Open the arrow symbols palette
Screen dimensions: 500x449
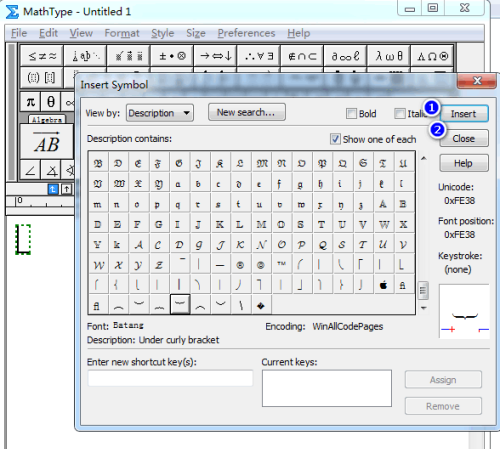click(215, 56)
